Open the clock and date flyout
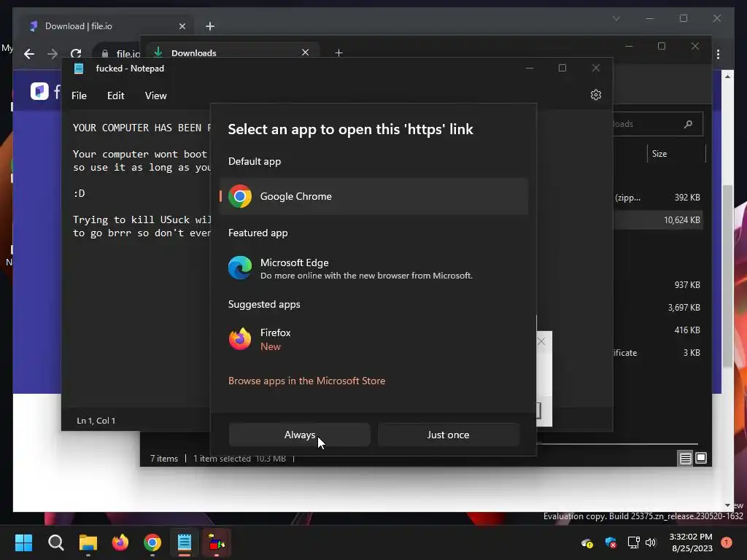 pyautogui.click(x=692, y=542)
